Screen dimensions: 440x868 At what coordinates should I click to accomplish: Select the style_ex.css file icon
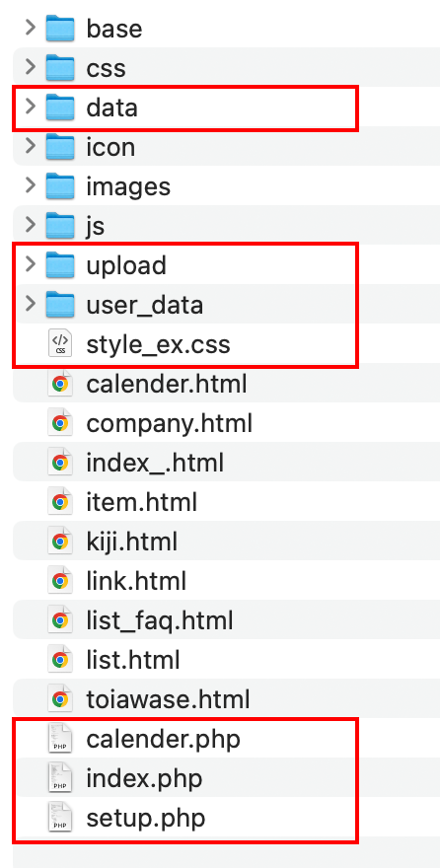pyautogui.click(x=60, y=344)
